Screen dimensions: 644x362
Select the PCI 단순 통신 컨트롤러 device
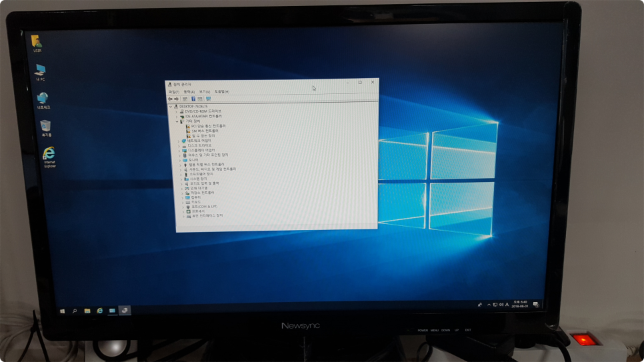(x=205, y=126)
